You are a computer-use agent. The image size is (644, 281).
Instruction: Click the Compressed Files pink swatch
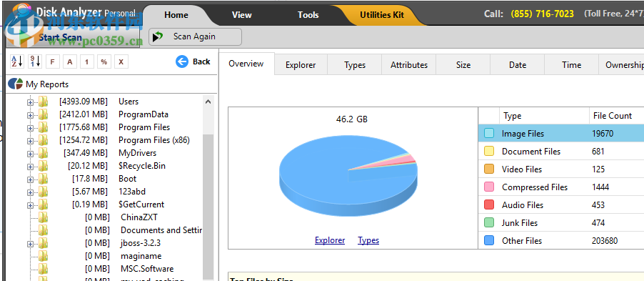click(489, 187)
